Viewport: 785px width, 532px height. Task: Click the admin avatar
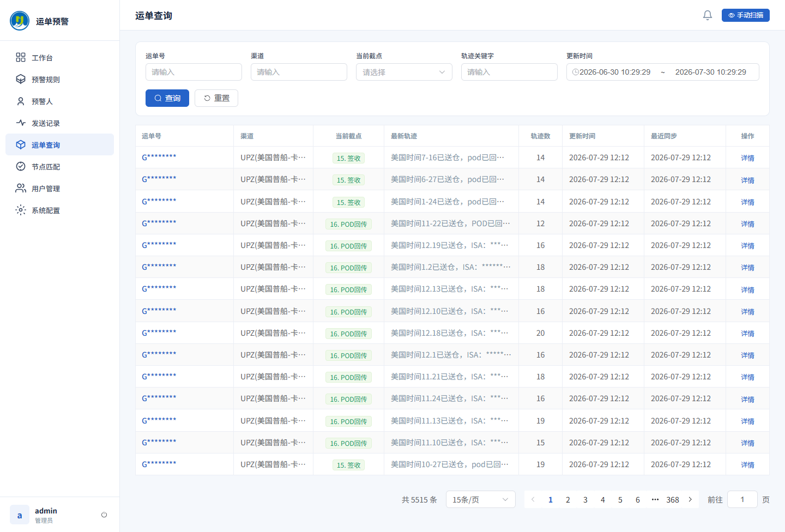(x=20, y=515)
